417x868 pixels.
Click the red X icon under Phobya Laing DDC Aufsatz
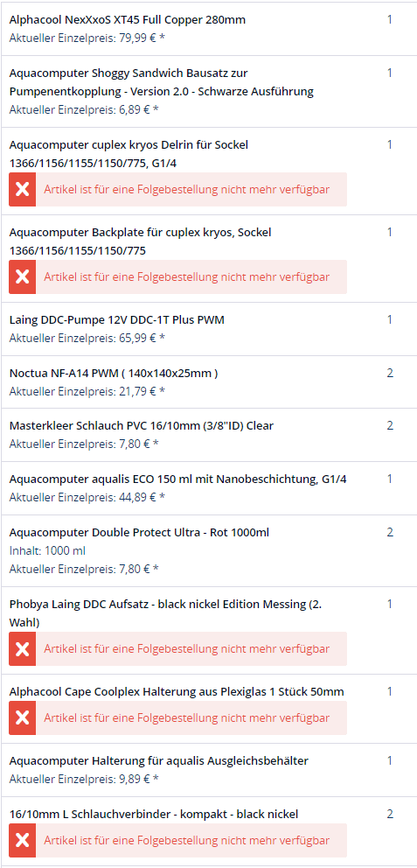pos(22,648)
